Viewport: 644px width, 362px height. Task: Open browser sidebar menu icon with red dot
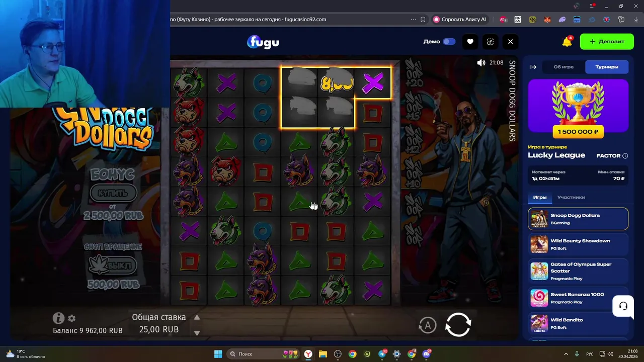point(592,6)
